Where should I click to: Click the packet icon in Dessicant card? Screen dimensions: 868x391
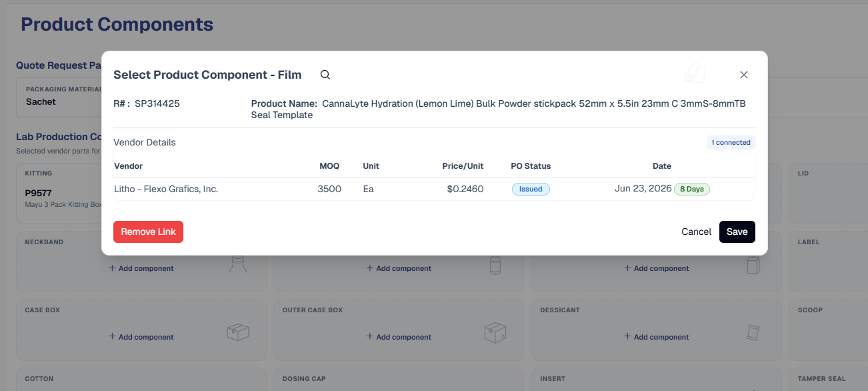753,333
